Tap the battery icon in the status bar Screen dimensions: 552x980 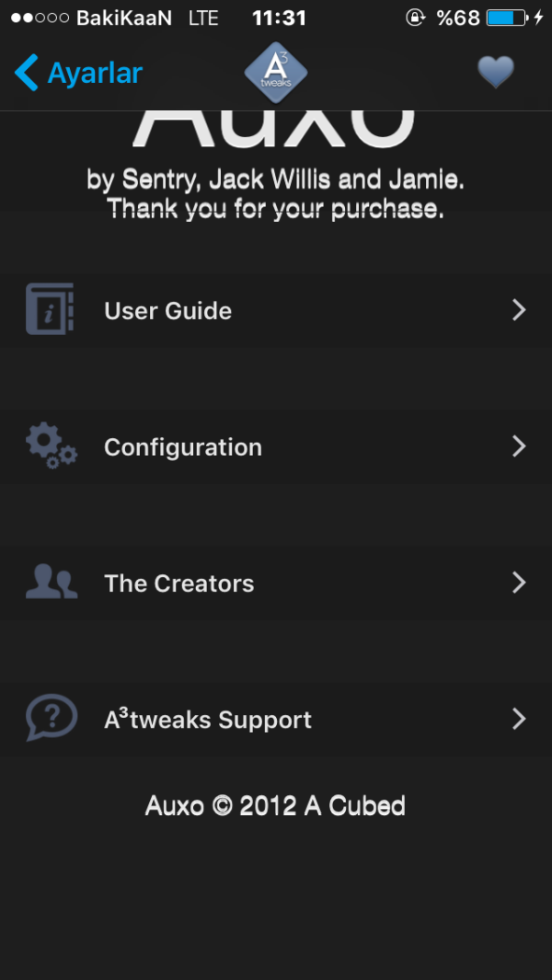tap(506, 17)
